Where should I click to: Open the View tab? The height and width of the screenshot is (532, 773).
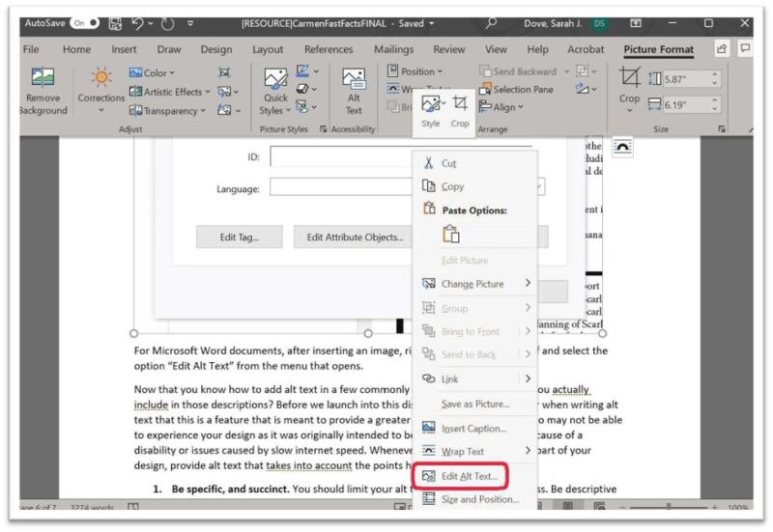(496, 49)
